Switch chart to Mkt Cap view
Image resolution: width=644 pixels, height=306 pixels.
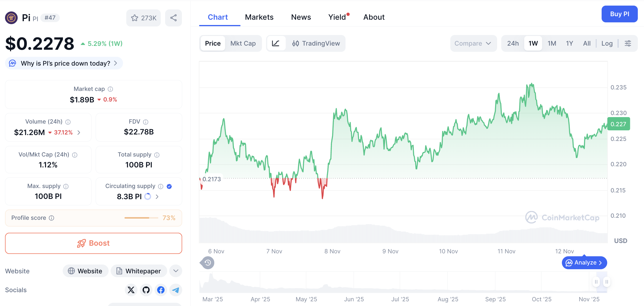(x=243, y=43)
